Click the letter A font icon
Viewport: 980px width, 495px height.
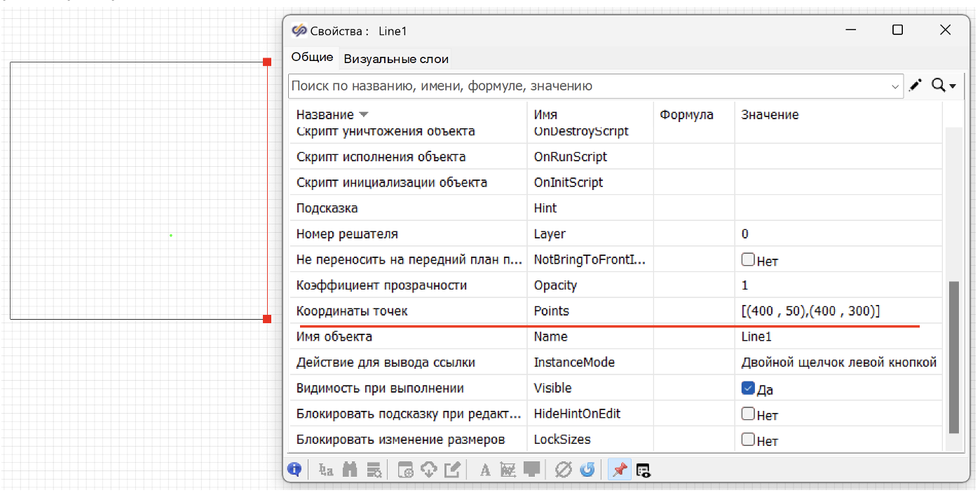click(x=484, y=470)
